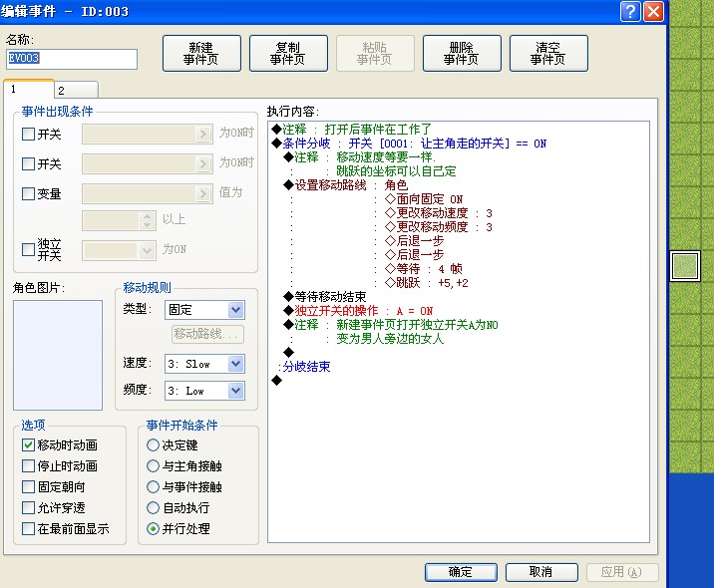714x588 pixels.
Task: Select the 跳跃的坐标可以自己定 comment line
Action: (396, 171)
